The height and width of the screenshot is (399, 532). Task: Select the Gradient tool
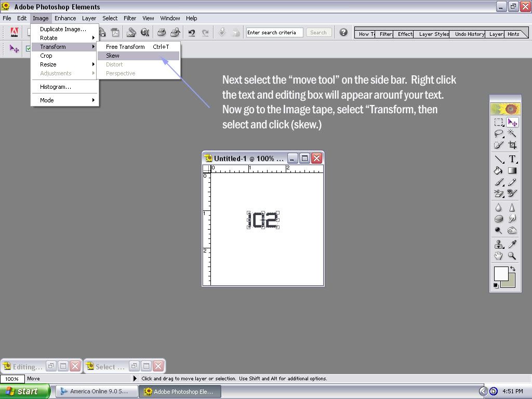(512, 170)
